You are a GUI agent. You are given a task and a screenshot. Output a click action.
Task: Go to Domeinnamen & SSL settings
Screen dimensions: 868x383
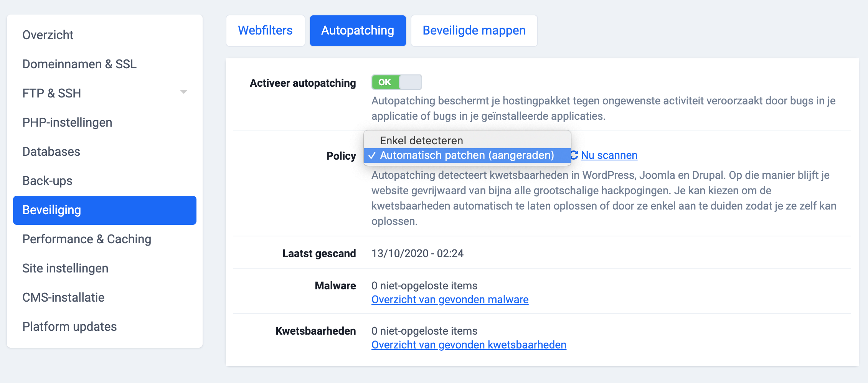coord(79,64)
